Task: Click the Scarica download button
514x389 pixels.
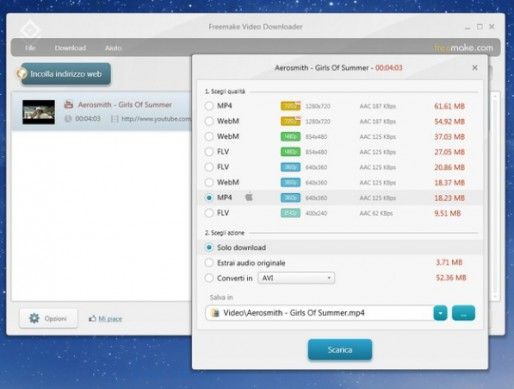Action: tap(340, 350)
